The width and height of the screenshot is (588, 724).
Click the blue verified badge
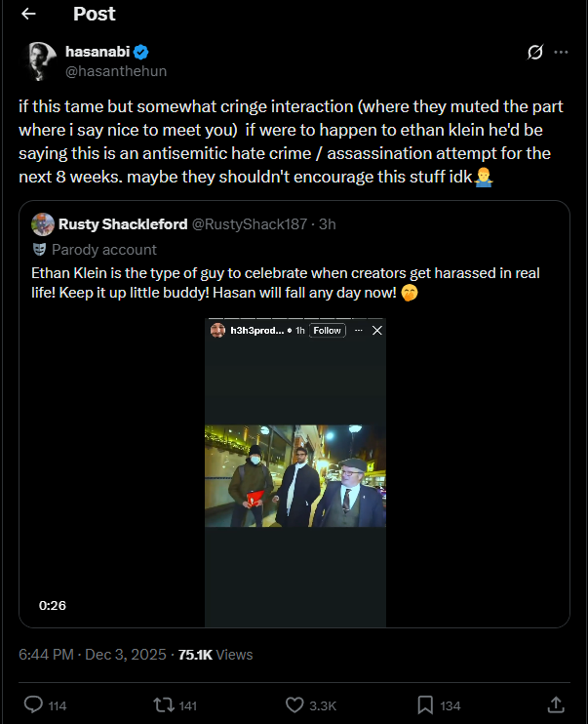[140, 52]
